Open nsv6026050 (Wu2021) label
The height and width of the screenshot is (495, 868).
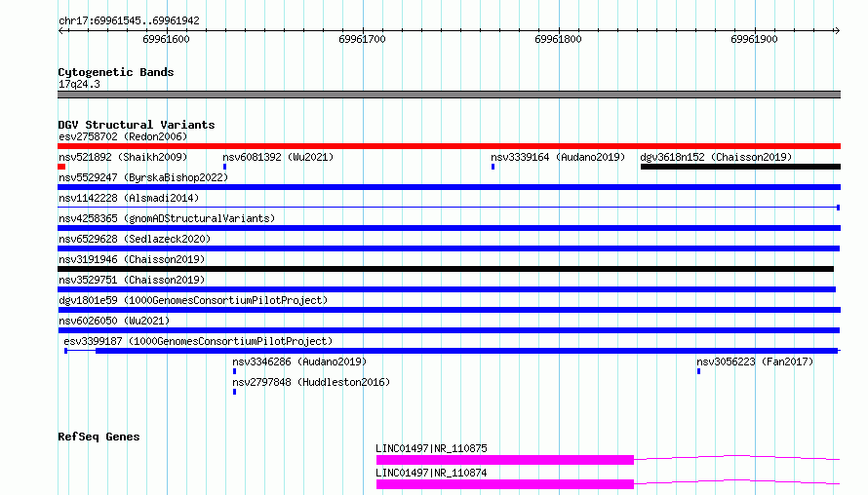coord(114,321)
